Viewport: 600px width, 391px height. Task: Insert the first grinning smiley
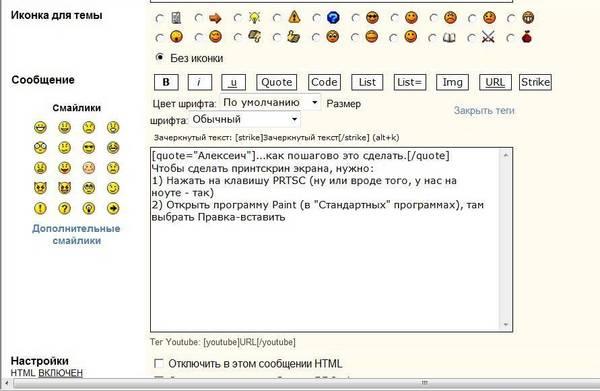40,127
